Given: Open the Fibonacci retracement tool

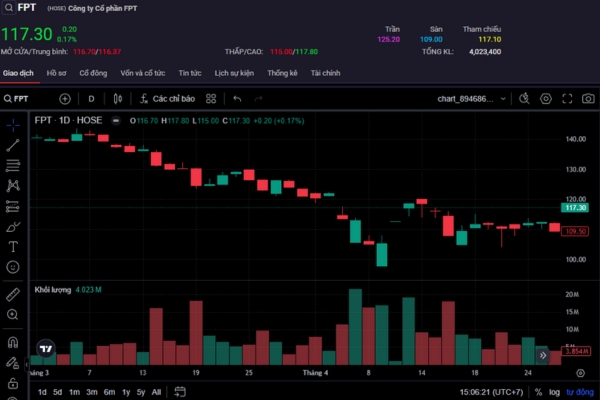Looking at the screenshot, I should [13, 165].
